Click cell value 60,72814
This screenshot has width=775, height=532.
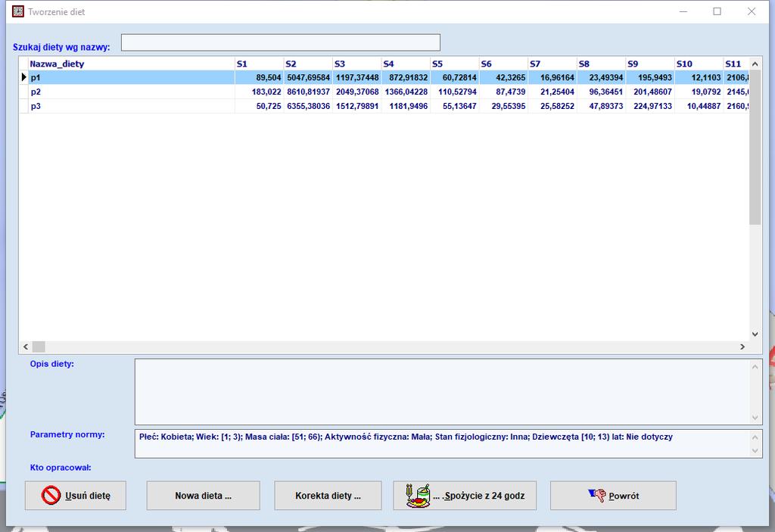459,78
